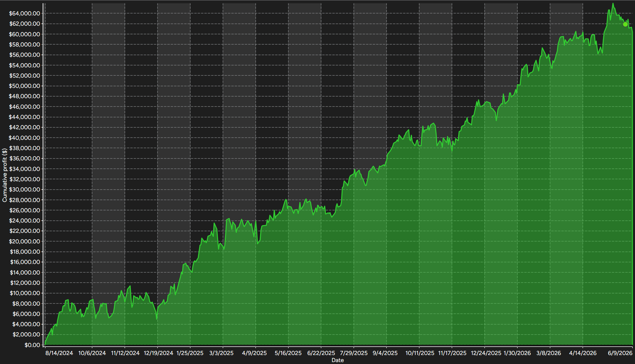
Task: Click the $40,000.00 y-axis label
Action: coord(25,138)
